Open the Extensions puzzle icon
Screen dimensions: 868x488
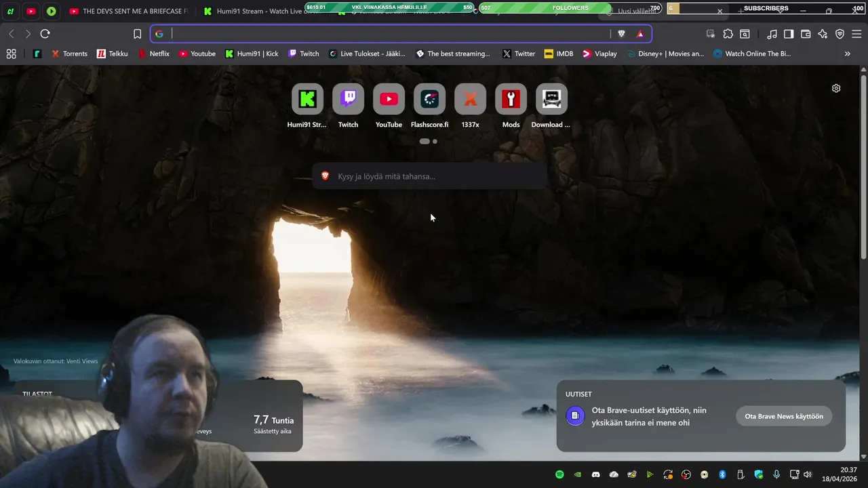coord(728,34)
